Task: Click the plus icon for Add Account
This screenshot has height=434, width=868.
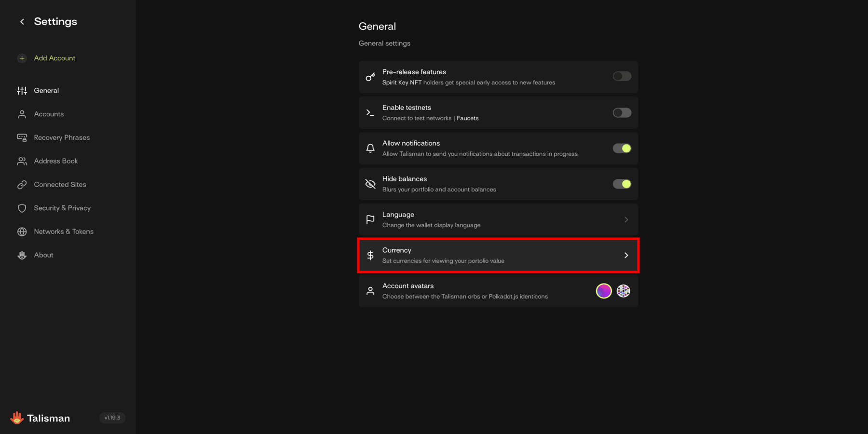Action: coord(22,58)
